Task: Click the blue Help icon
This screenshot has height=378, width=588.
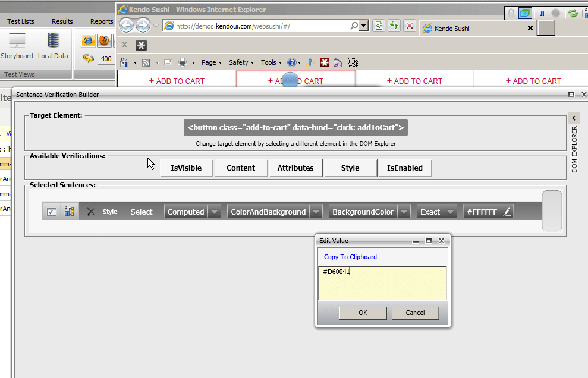Action: pos(292,62)
